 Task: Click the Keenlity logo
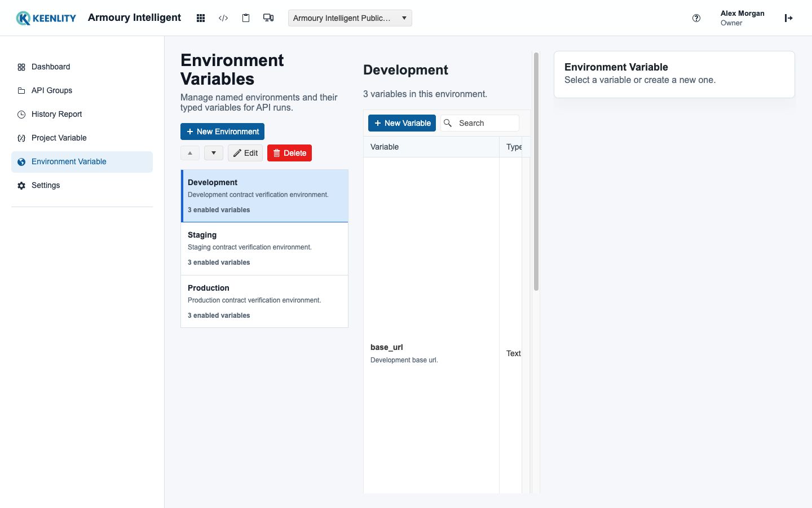[46, 18]
